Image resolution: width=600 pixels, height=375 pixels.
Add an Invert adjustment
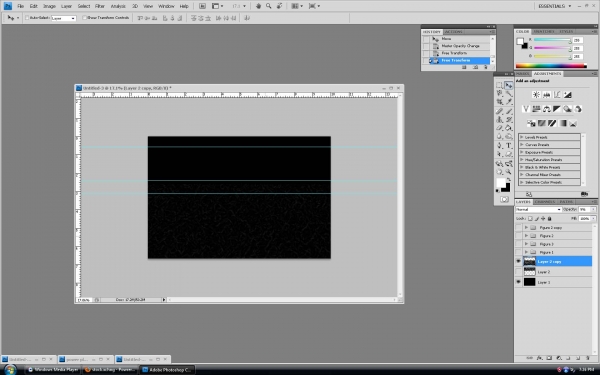coord(531,123)
